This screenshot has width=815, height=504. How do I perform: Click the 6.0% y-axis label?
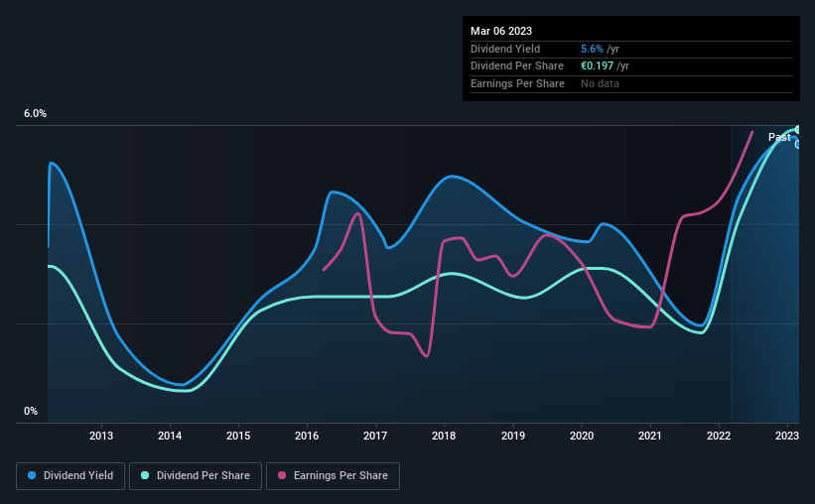click(35, 113)
